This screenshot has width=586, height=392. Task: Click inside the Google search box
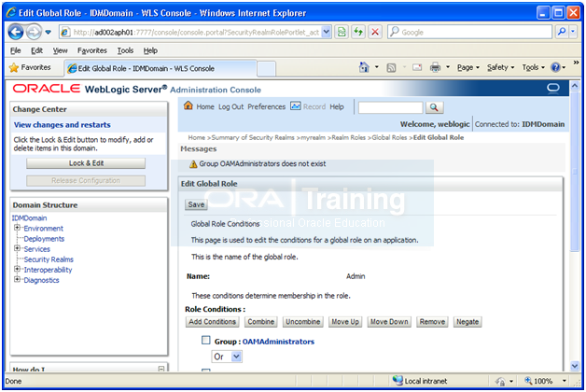469,32
